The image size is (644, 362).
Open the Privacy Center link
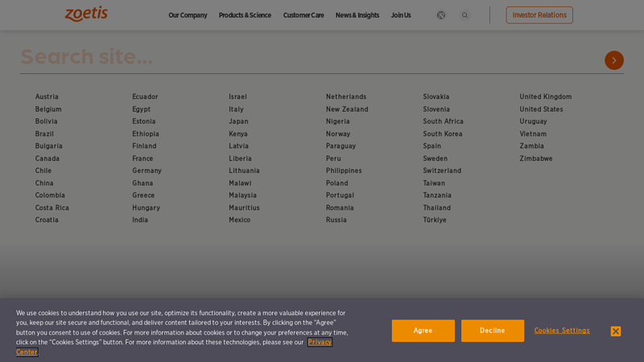[x=320, y=342]
